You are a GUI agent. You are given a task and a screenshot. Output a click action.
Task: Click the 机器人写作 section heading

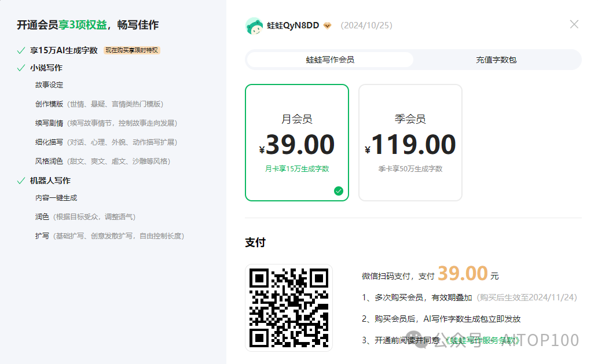point(50,181)
